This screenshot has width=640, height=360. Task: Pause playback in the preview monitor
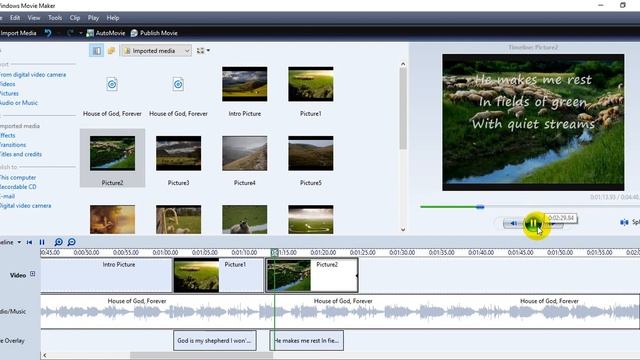pyautogui.click(x=533, y=224)
